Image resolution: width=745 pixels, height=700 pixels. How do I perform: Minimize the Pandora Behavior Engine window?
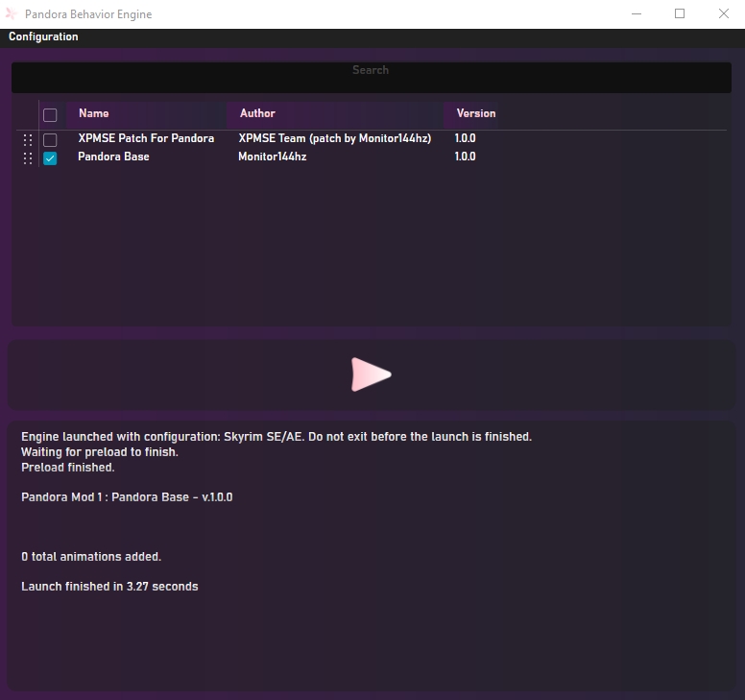(637, 13)
